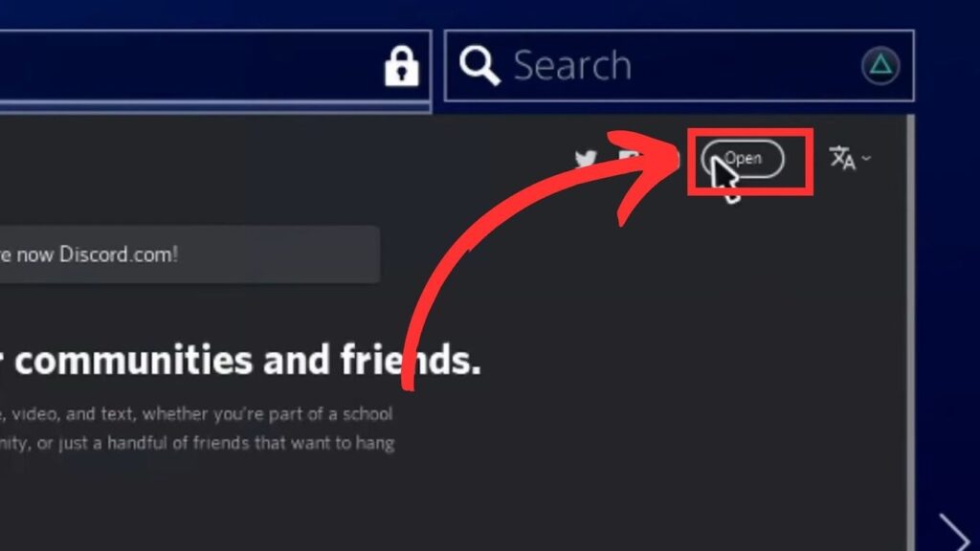
Task: Click the vertical page scrollbar
Action: point(911,332)
